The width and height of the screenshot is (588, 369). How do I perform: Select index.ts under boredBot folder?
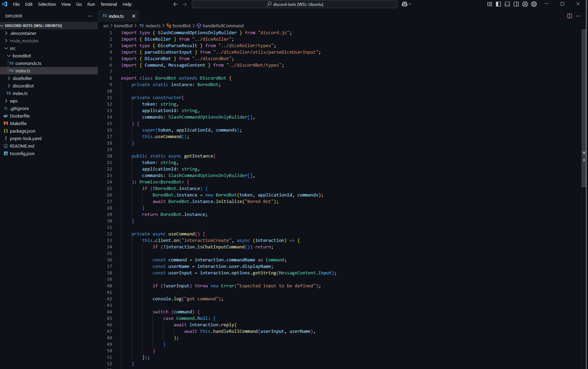[49, 71]
